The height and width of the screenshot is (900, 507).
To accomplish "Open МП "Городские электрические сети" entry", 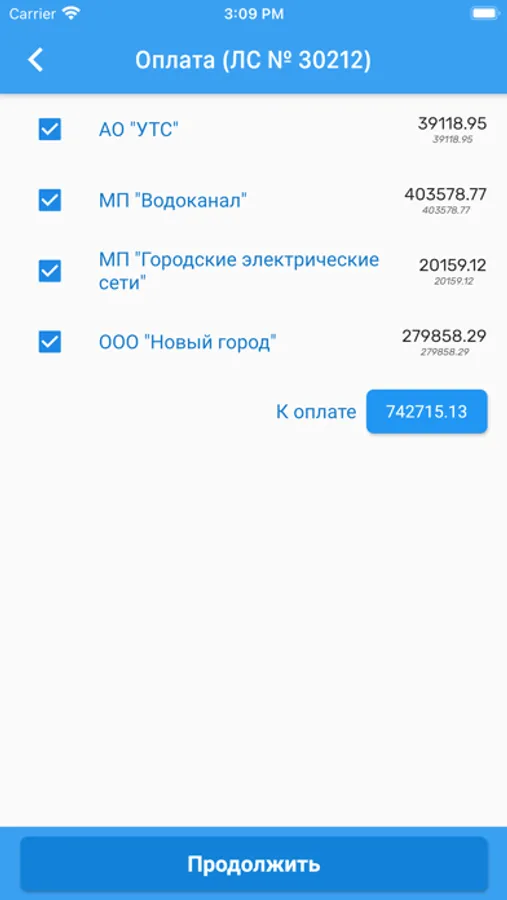I will tap(239, 271).
